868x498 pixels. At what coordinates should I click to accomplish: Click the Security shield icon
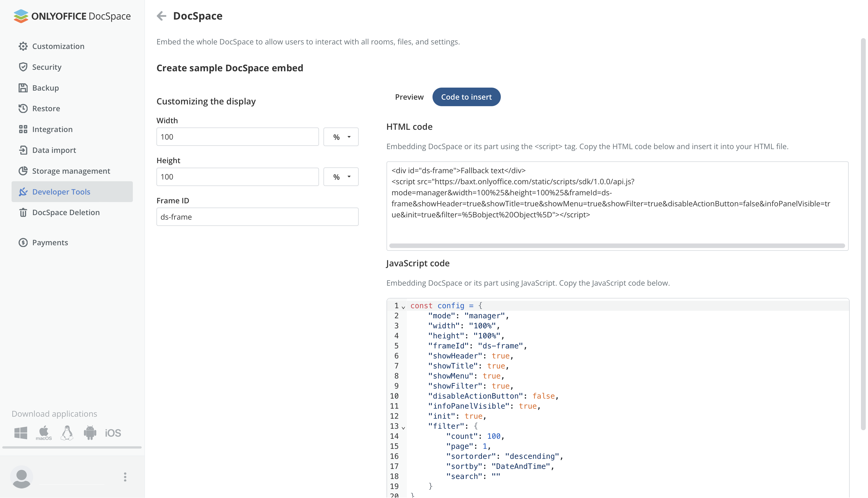(23, 67)
